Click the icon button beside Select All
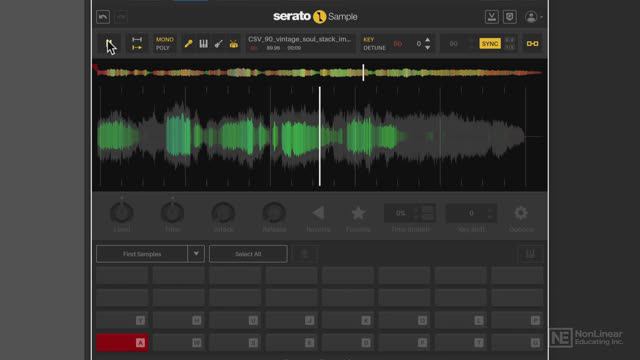Viewport: 640px width, 360px height. tap(304, 254)
